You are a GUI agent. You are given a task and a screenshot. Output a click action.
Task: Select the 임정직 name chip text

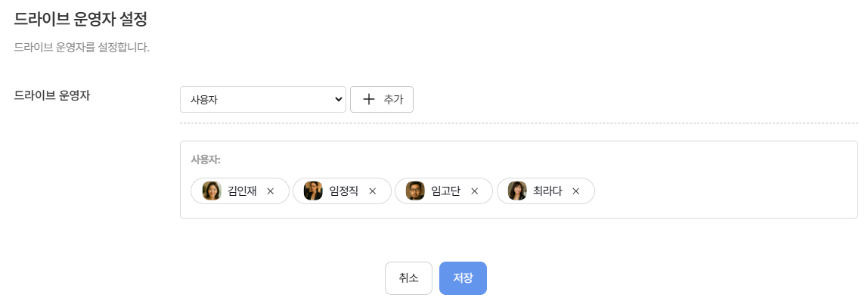point(344,191)
